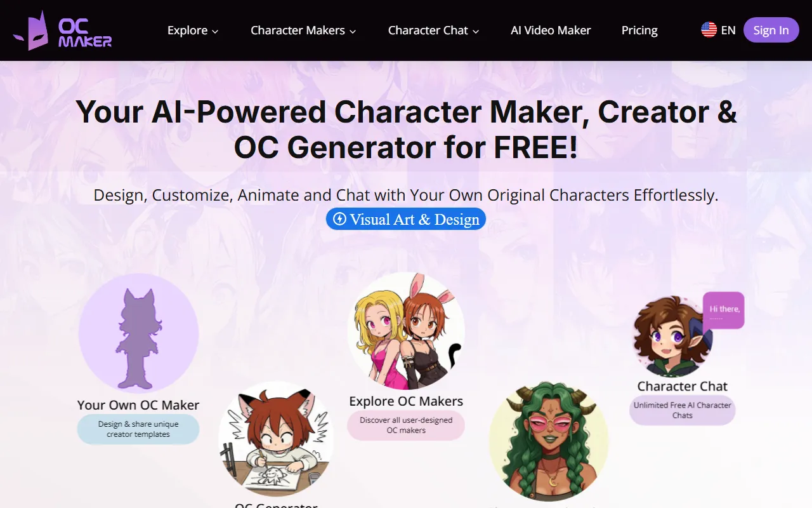Viewport: 812px width, 508px height.
Task: Click the green-haired horned character image
Action: click(549, 441)
